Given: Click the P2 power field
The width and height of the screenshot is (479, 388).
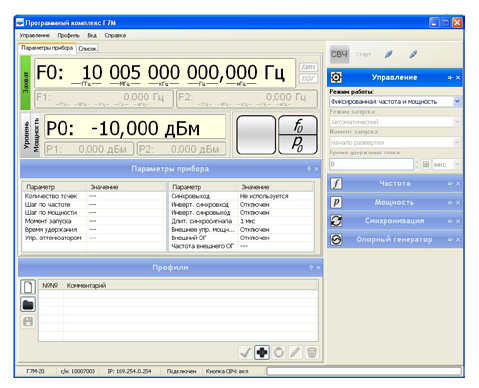Looking at the screenshot, I should coord(181,149).
